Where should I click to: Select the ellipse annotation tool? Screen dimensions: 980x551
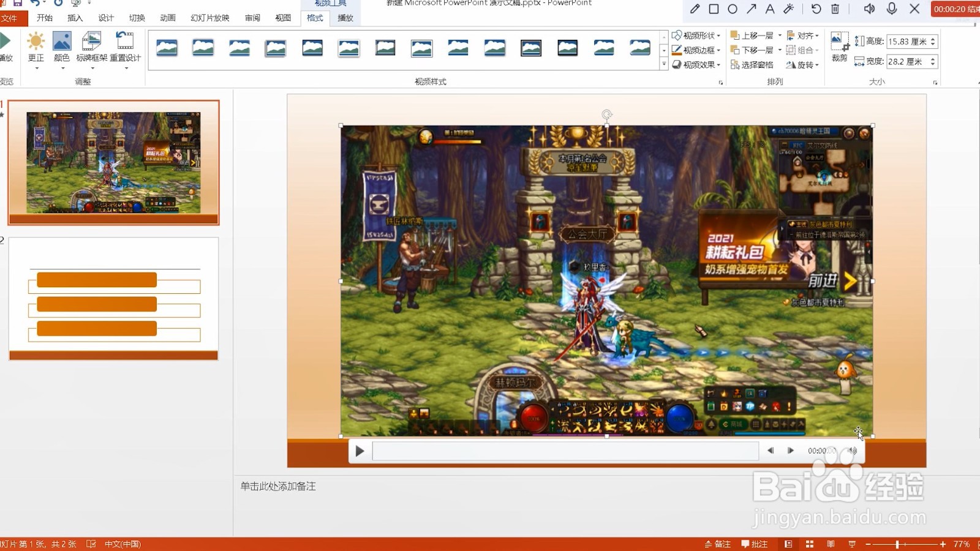[x=733, y=9]
